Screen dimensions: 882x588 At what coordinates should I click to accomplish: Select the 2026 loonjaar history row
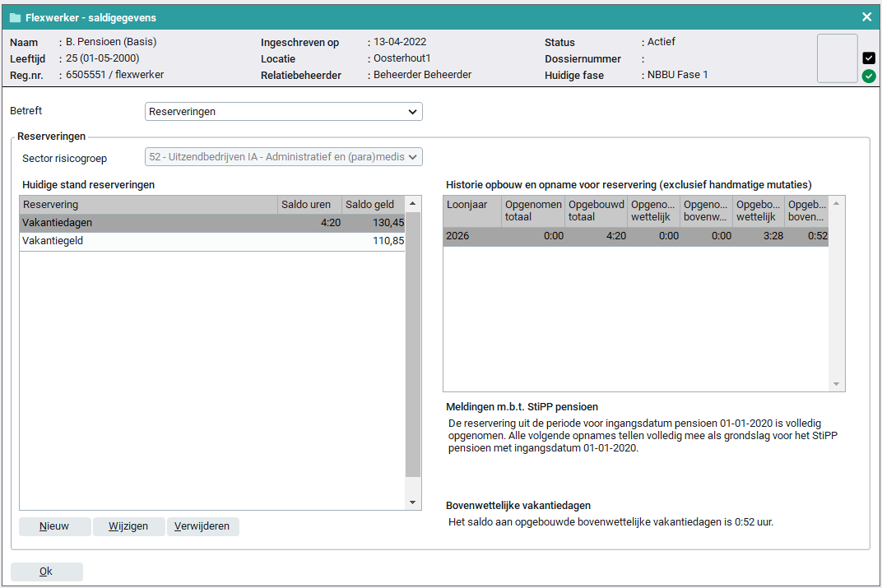click(635, 237)
